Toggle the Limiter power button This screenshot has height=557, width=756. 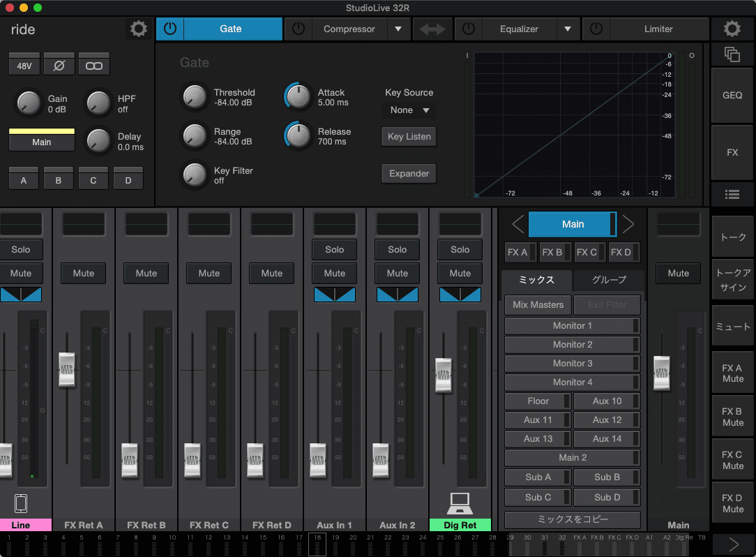(596, 29)
